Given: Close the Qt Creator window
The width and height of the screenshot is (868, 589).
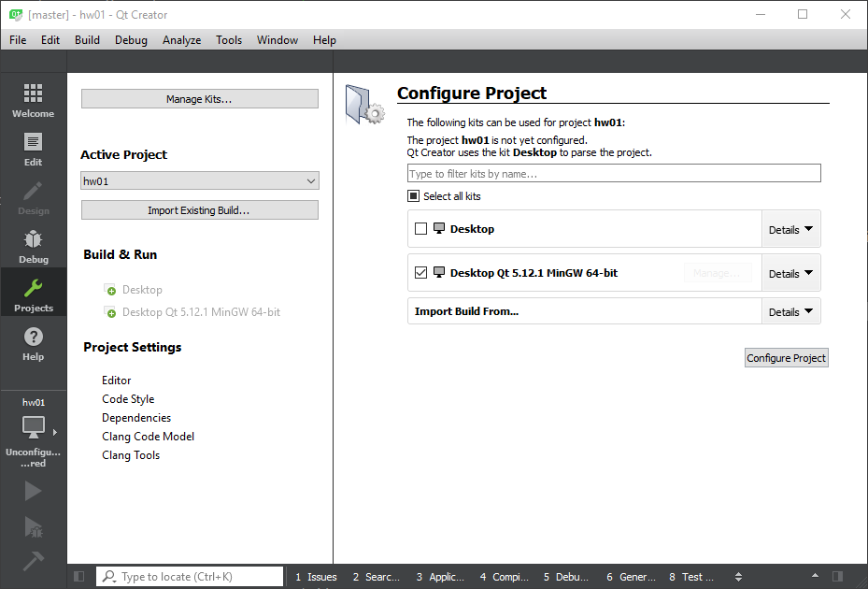Looking at the screenshot, I should pyautogui.click(x=846, y=14).
